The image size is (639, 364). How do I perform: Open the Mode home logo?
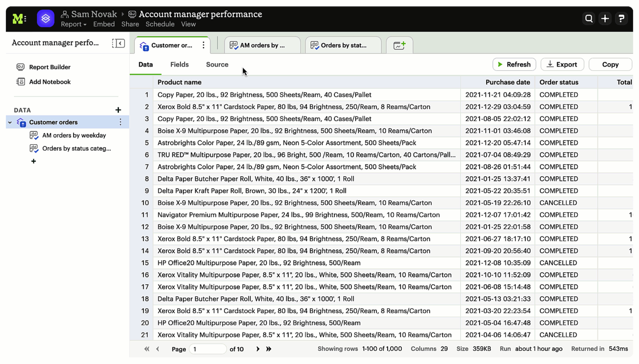(x=19, y=19)
